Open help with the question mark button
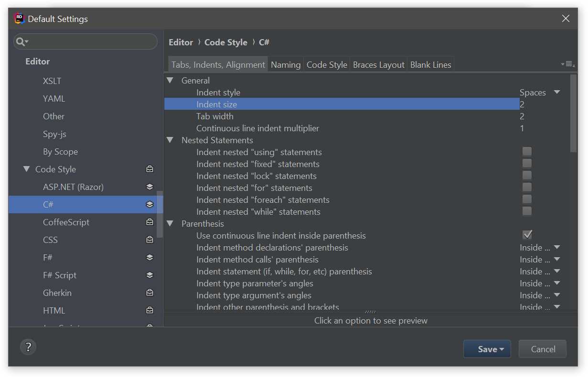588x377 pixels. [28, 347]
